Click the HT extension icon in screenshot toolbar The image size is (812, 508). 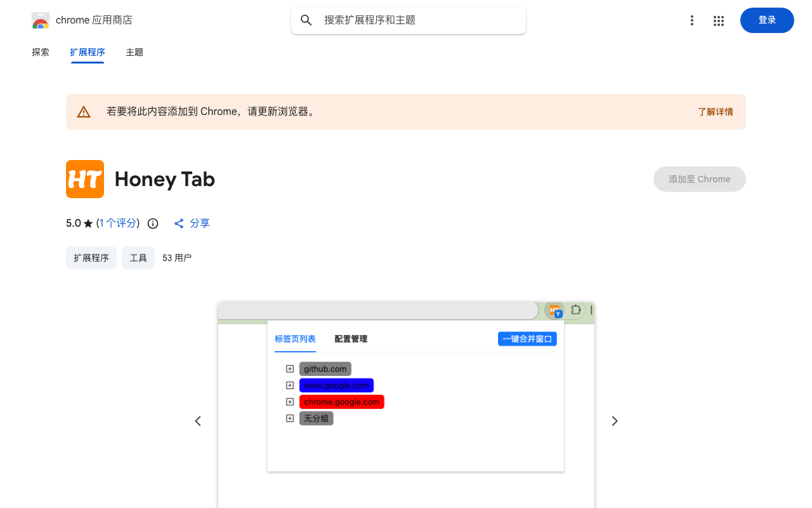tap(554, 310)
